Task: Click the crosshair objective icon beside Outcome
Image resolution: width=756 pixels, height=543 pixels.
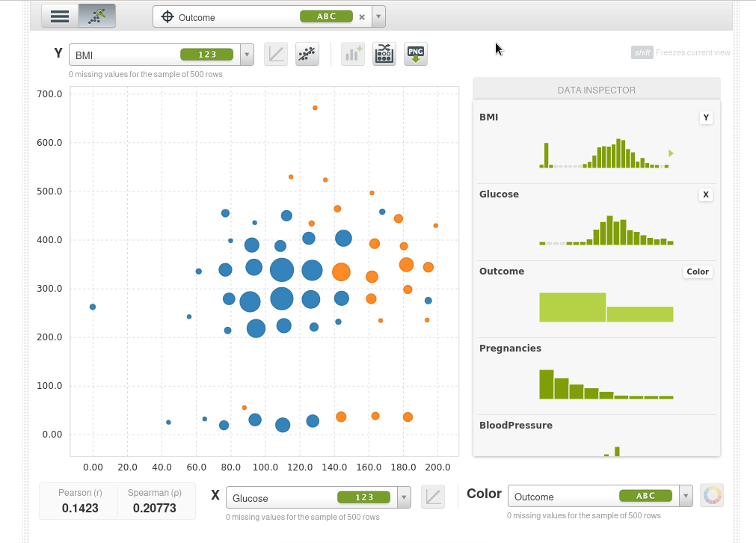Action: 168,16
